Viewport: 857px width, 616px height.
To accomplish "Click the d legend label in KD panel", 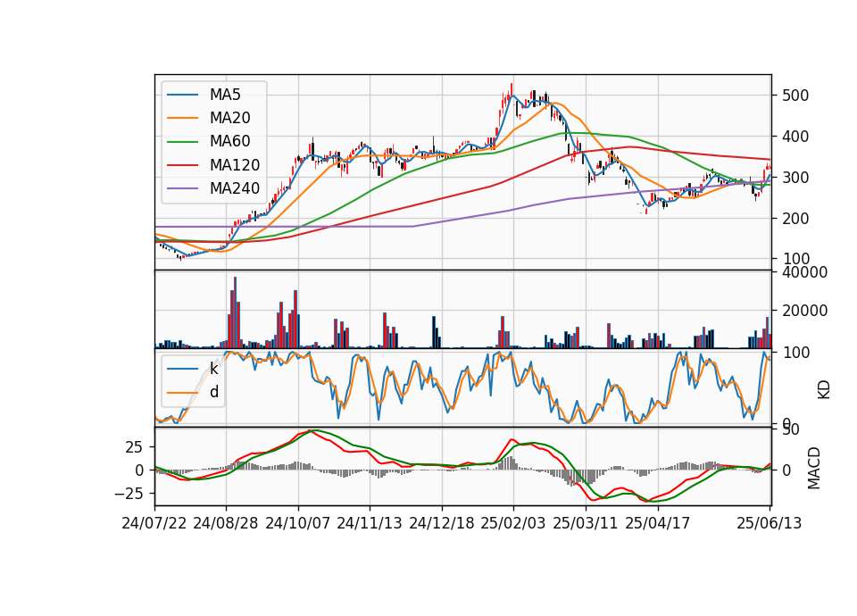I will point(213,392).
